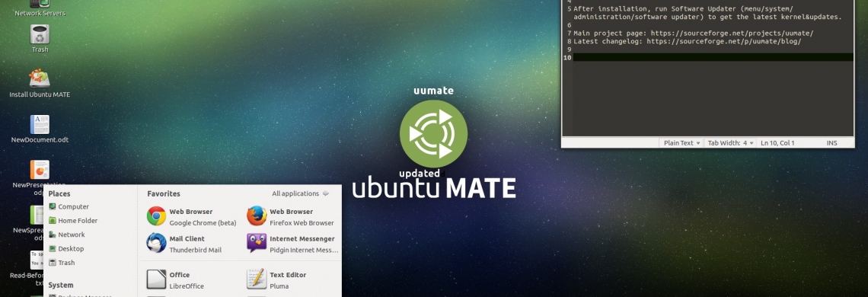This screenshot has height=297, width=868.
Task: Launch Firefox Web Browser from Favorites
Action: click(x=291, y=216)
